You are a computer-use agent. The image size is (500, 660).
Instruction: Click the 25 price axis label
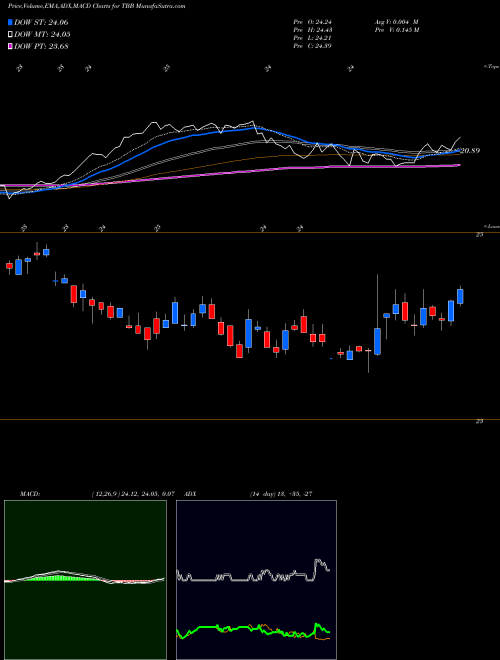point(479,235)
